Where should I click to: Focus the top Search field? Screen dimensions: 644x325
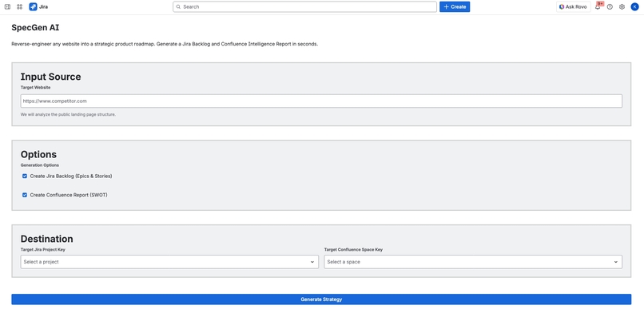(x=304, y=6)
